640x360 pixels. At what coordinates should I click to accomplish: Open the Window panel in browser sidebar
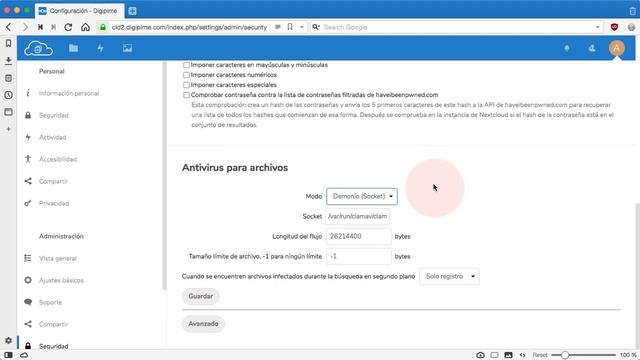[x=8, y=112]
